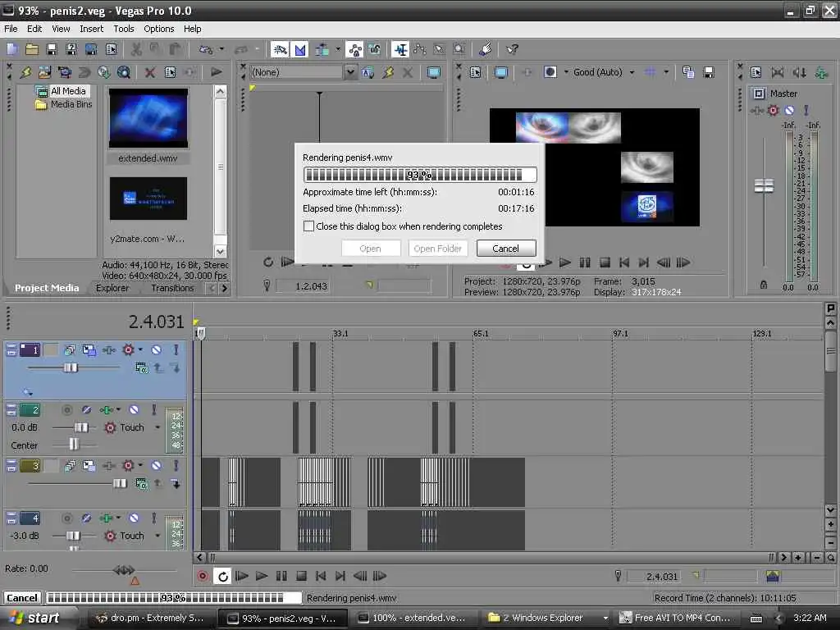Open the Overlays grid dropdown arrow
This screenshot has width=840, height=630.
666,72
